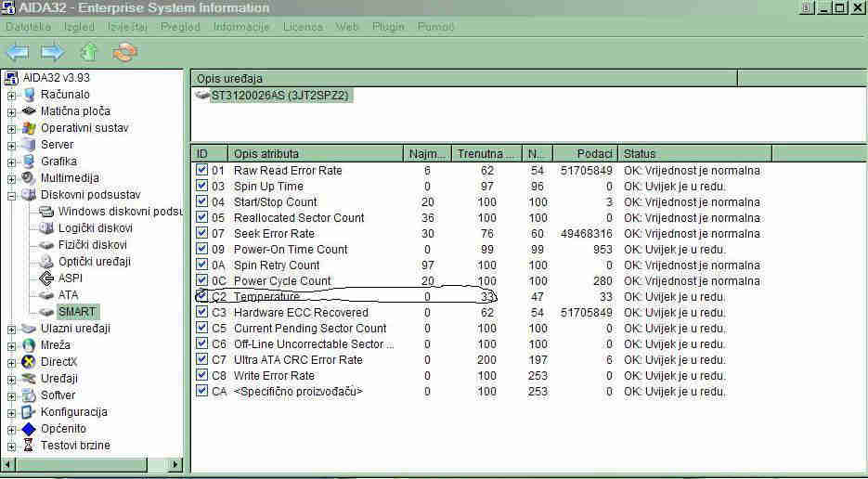The height and width of the screenshot is (479, 868).
Task: Click the orange refresh toolbar icon
Action: 124,52
